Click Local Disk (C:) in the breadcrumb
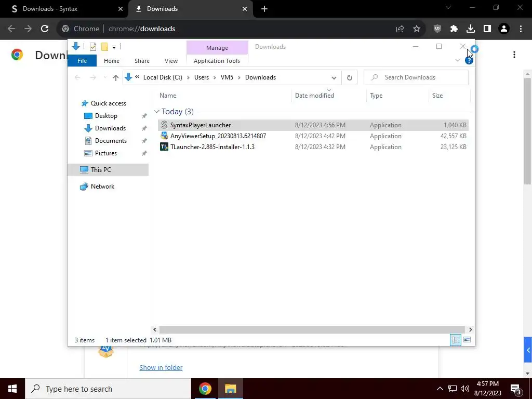The width and height of the screenshot is (532, 399). click(x=163, y=77)
